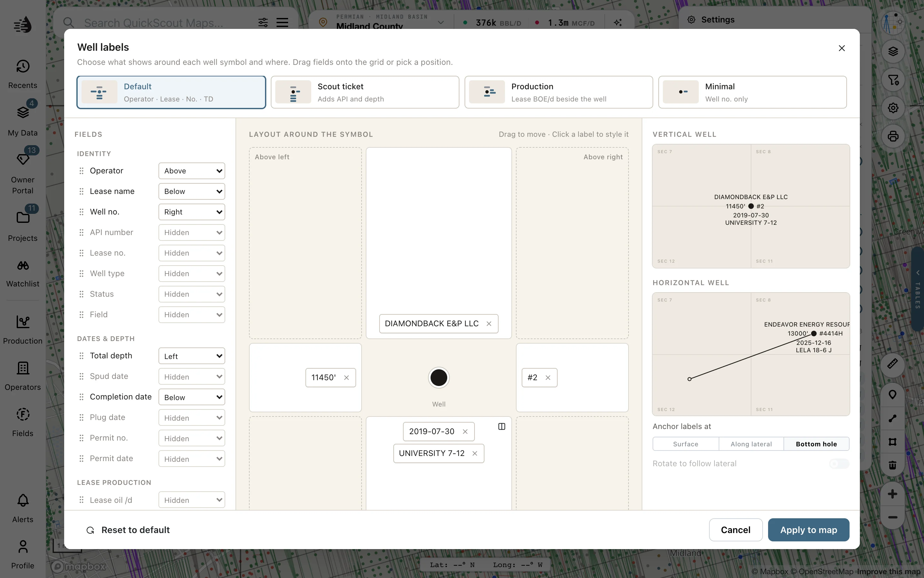
Task: Open Fields icon in sidebar
Action: click(x=23, y=414)
